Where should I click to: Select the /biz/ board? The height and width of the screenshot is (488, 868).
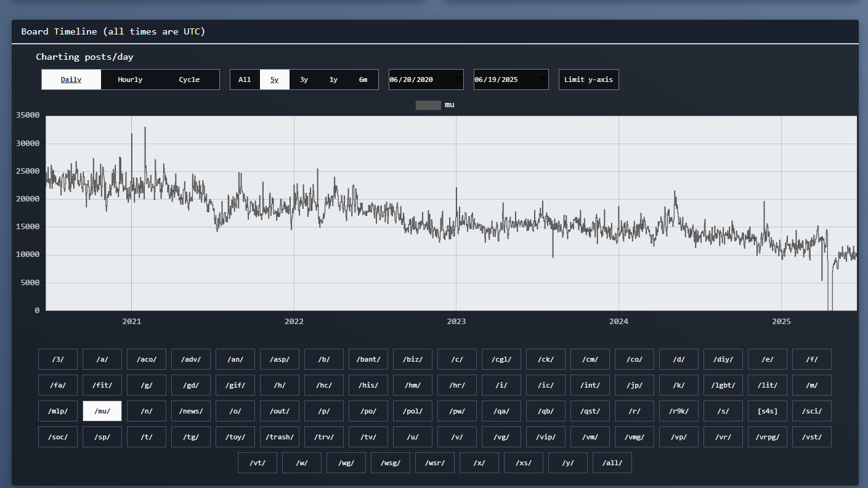413,359
